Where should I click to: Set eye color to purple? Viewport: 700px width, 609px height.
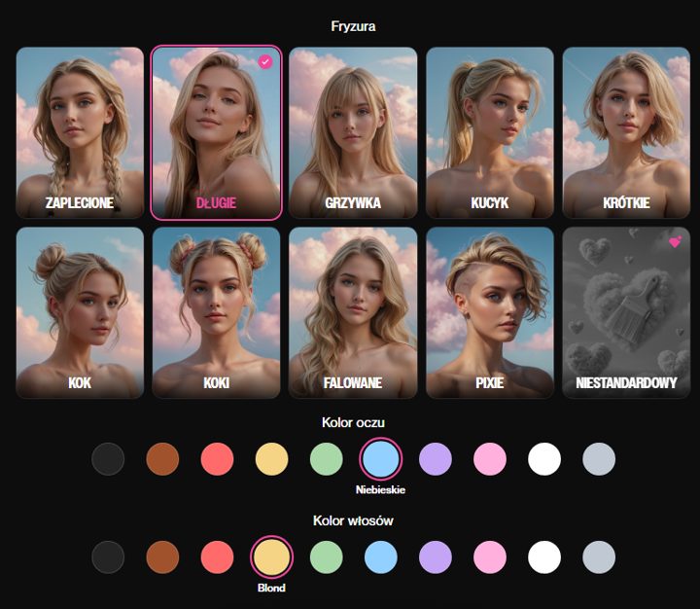pos(436,459)
